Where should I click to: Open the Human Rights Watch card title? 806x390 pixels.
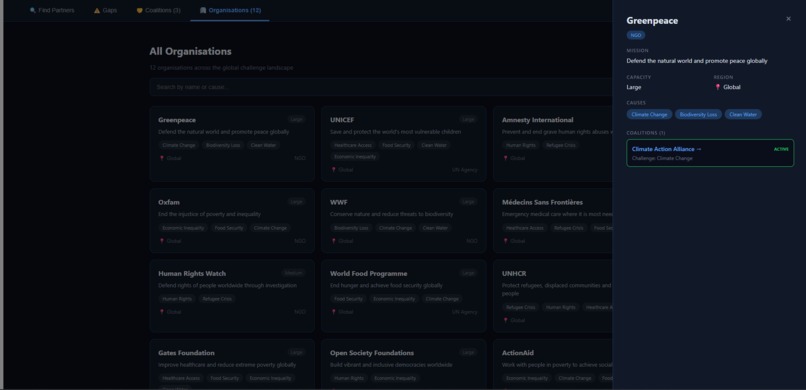tap(192, 273)
